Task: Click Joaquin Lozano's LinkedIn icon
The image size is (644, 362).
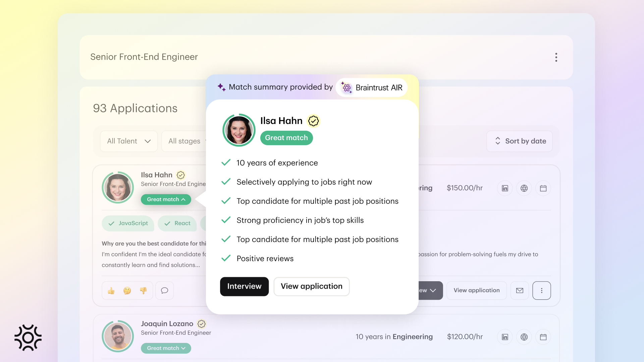Action: 505,337
